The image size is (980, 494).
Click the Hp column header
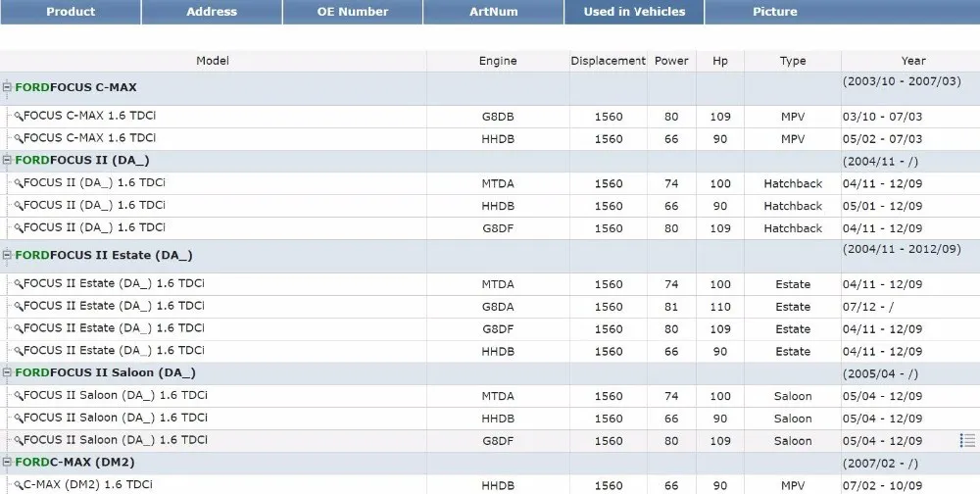tap(720, 61)
